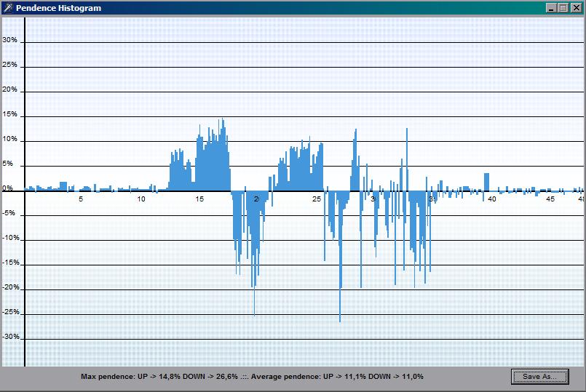Click the 10 mark on the horizontal axis
The image size is (586, 392).
click(141, 199)
